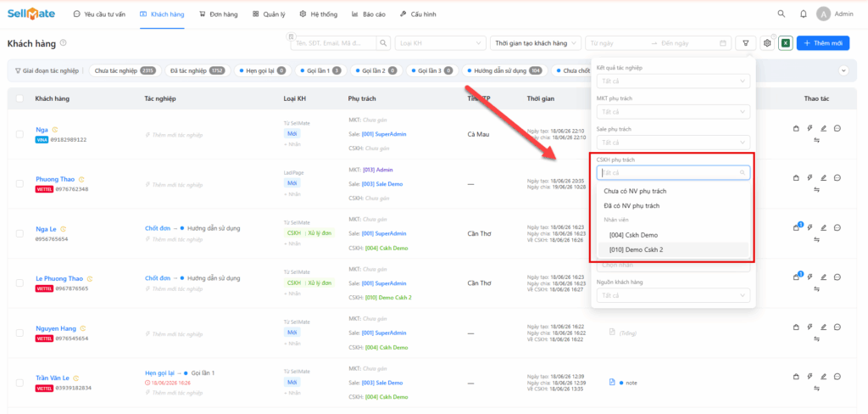Open the calendar icon in date range field
This screenshot has width=868, height=414.
pyautogui.click(x=722, y=43)
